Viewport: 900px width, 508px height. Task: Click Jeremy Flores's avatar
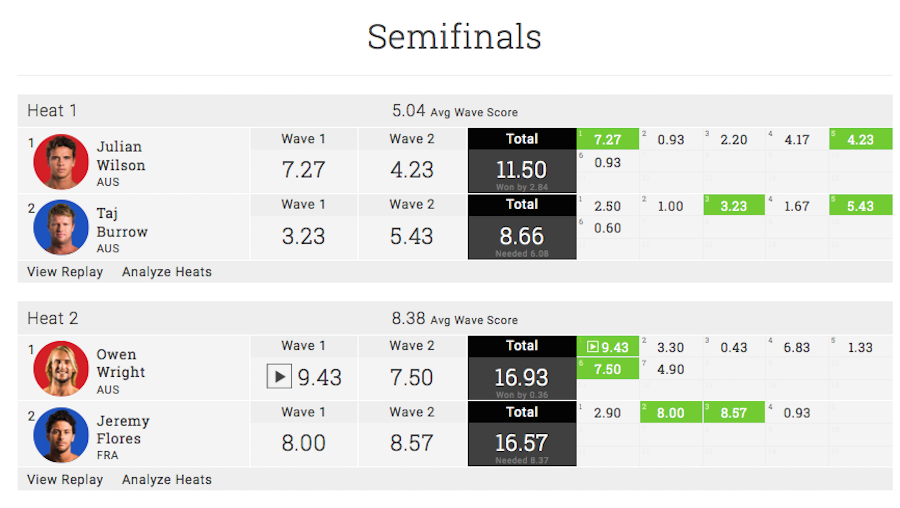point(61,435)
